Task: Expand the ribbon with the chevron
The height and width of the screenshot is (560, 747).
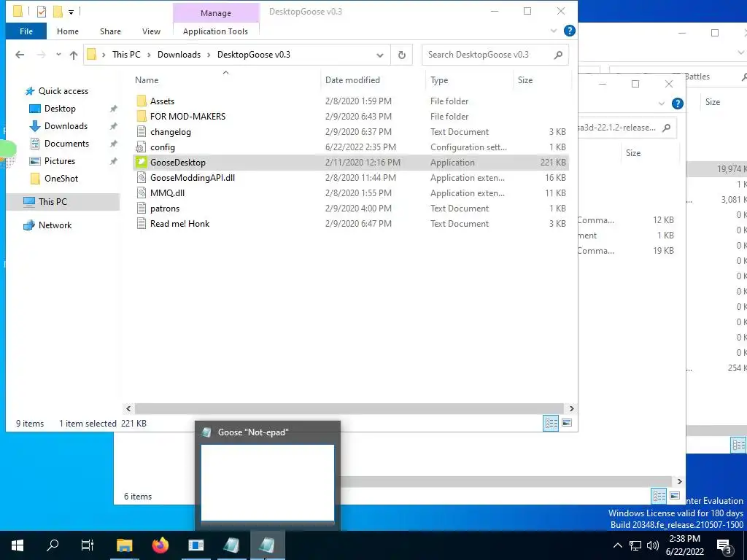Action: point(553,31)
